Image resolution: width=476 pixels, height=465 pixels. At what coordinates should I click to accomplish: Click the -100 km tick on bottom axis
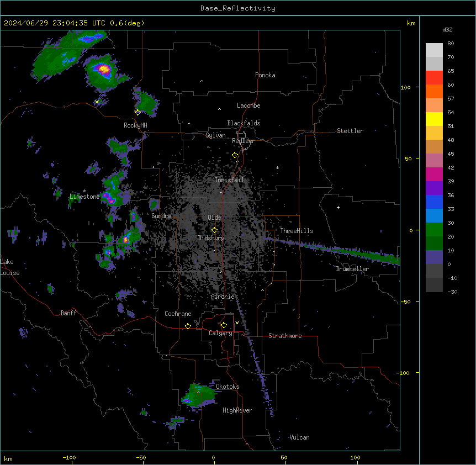point(69,457)
